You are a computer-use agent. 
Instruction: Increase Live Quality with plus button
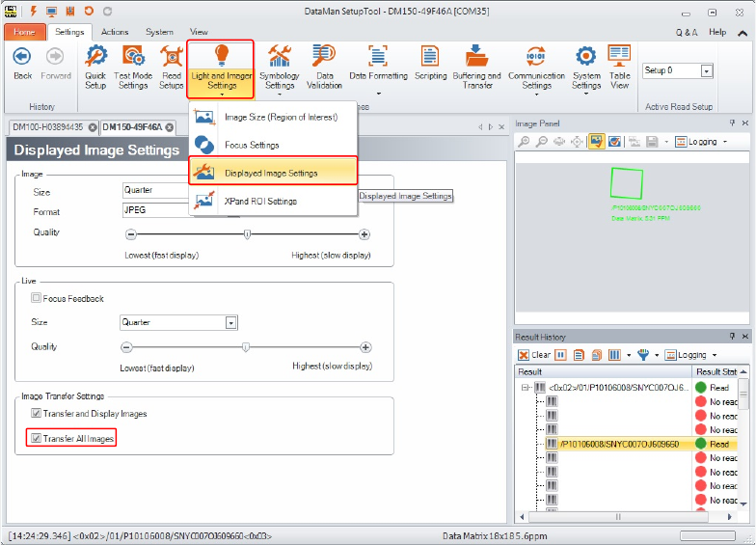click(x=365, y=347)
